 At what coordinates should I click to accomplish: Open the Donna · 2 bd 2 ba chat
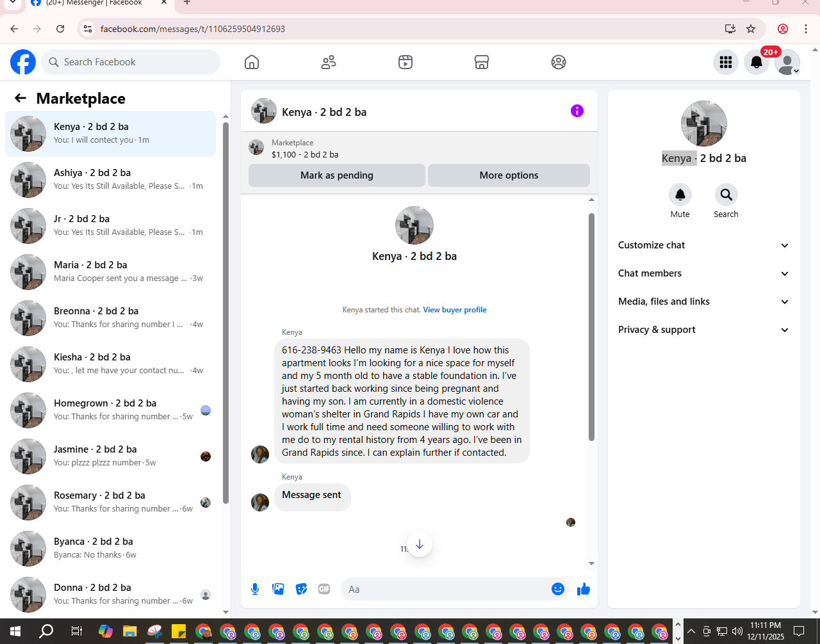(x=111, y=595)
